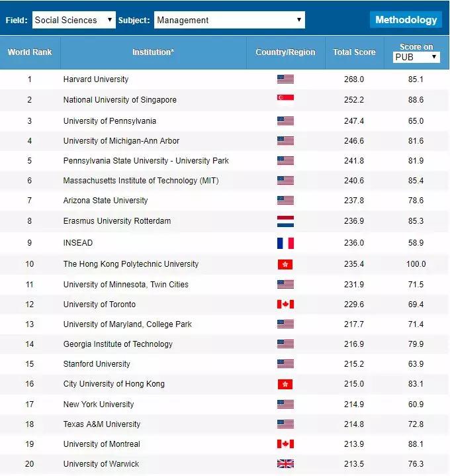Open the National University of Singapore link
This screenshot has height=476, width=450.
pos(120,100)
